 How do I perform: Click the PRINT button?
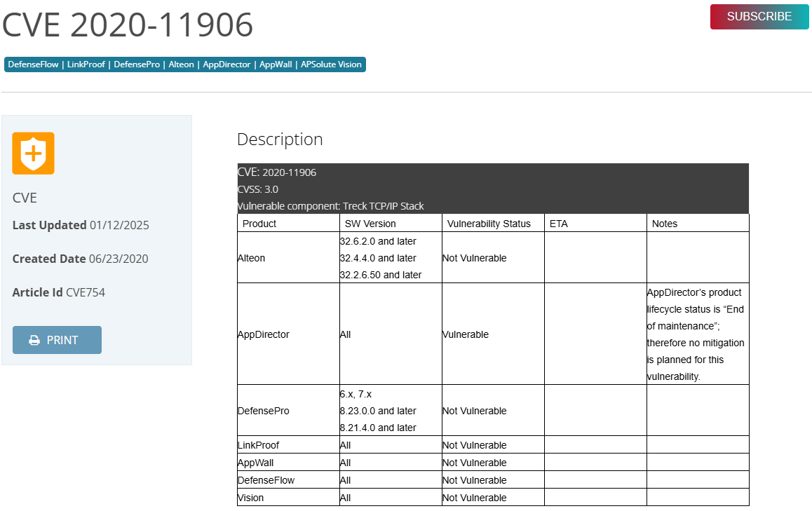tap(57, 340)
